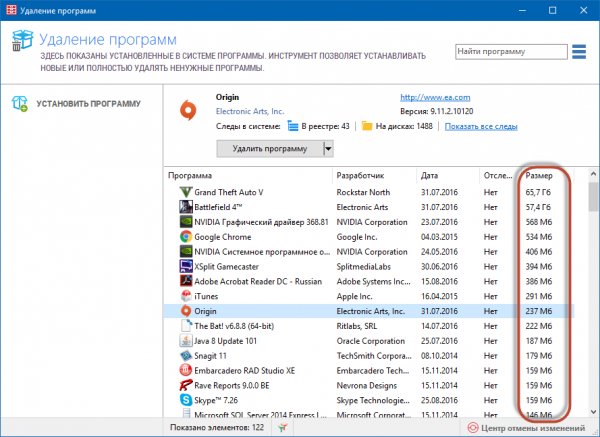600x437 pixels.
Task: Click the Skype icon
Action: click(x=186, y=400)
